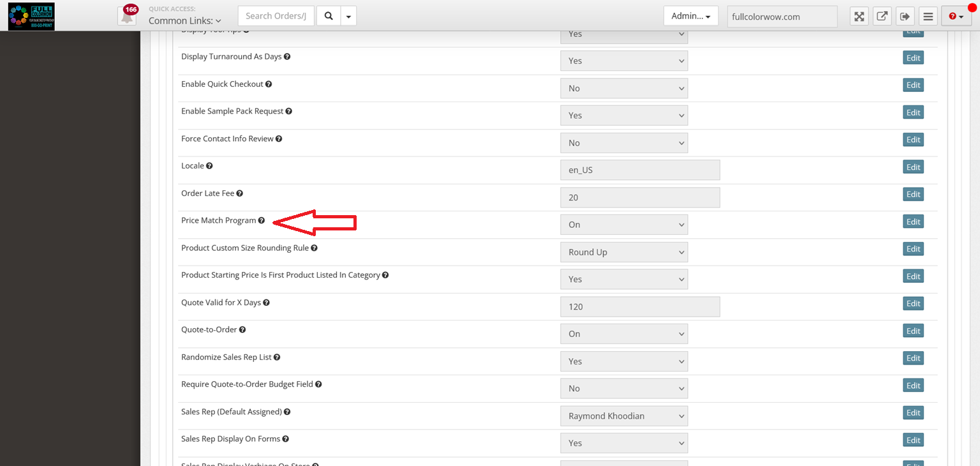The height and width of the screenshot is (466, 980).
Task: Click Edit button for Quote Valid for X Days
Action: coord(913,304)
